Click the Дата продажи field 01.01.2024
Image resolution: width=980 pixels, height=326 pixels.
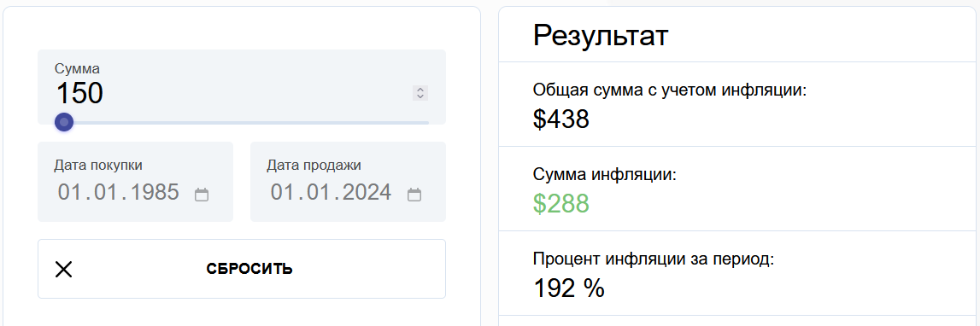click(348, 192)
